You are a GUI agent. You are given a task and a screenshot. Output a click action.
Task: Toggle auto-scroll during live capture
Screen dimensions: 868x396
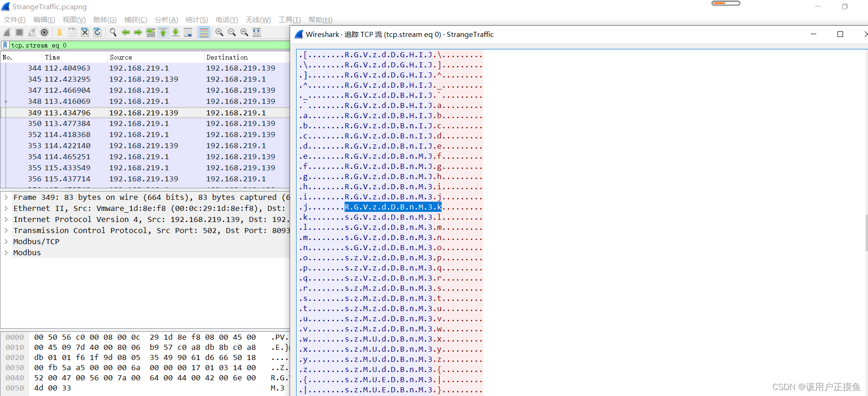pos(188,32)
